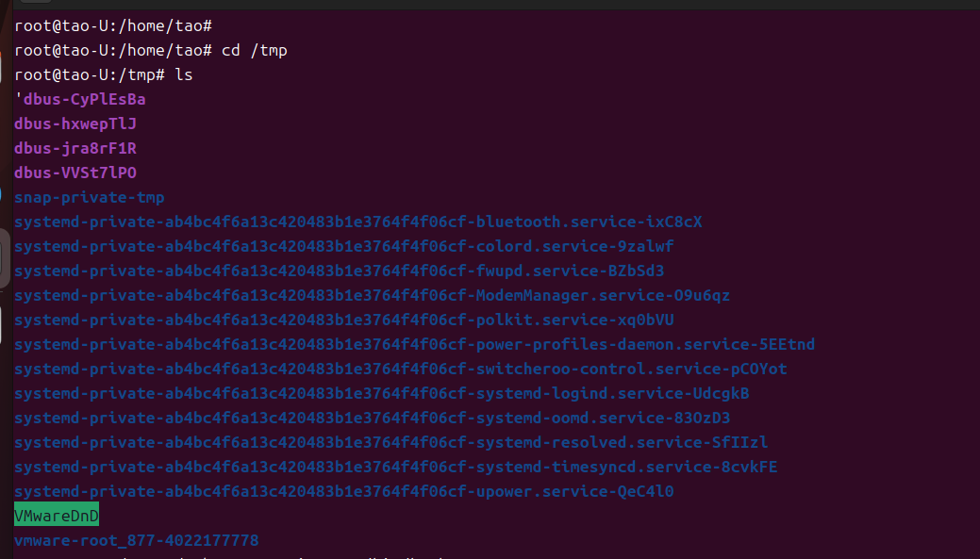The width and height of the screenshot is (980, 559).
Task: Click the dbus-CyPlEsBa entry
Action: pyautogui.click(x=81, y=99)
